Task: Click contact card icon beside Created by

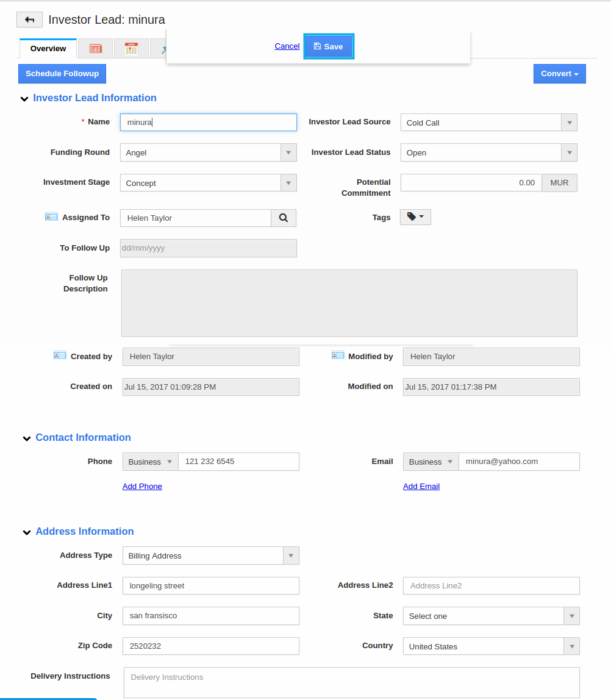Action: [x=60, y=355]
